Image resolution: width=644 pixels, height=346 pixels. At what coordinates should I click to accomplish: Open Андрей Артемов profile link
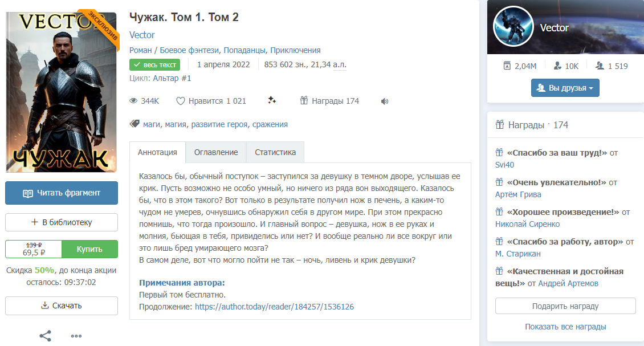point(568,283)
